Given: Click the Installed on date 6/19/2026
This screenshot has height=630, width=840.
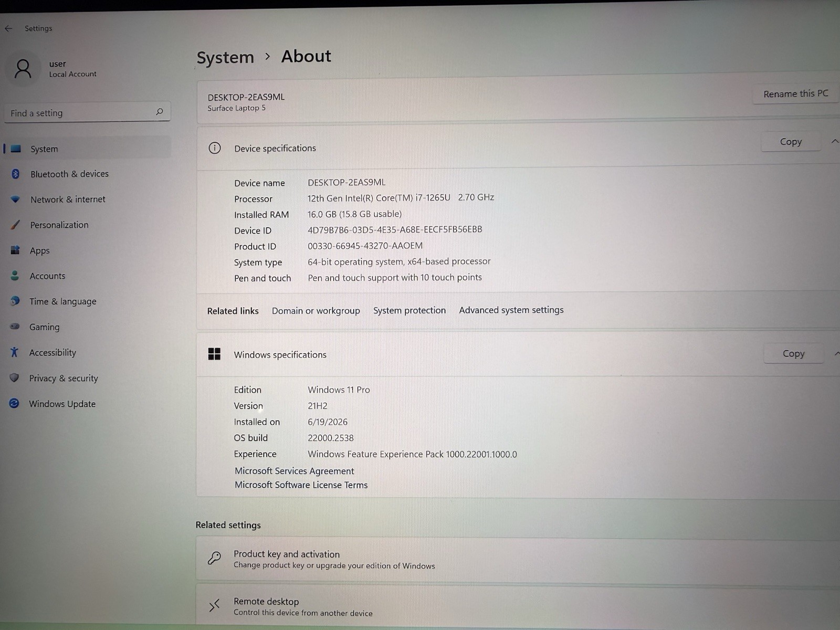Looking at the screenshot, I should [328, 422].
